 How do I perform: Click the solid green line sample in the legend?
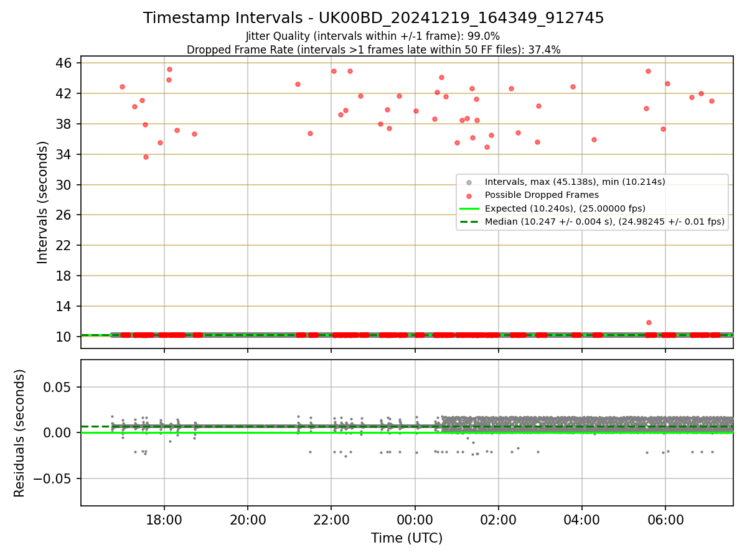point(469,208)
